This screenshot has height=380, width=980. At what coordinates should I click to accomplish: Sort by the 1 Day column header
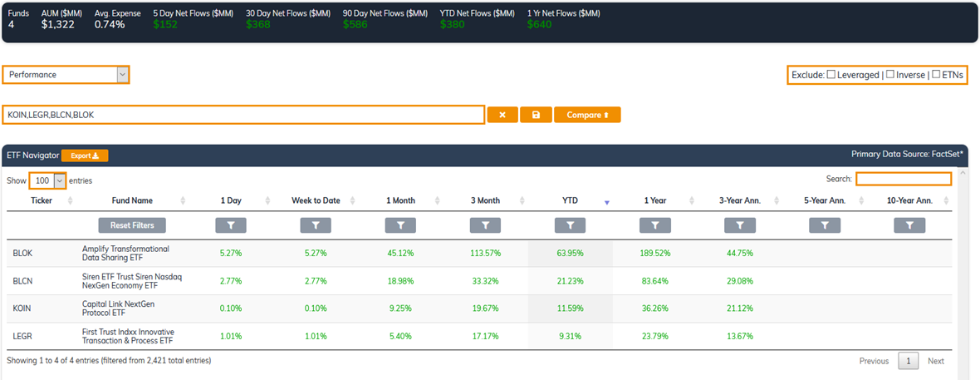231,201
